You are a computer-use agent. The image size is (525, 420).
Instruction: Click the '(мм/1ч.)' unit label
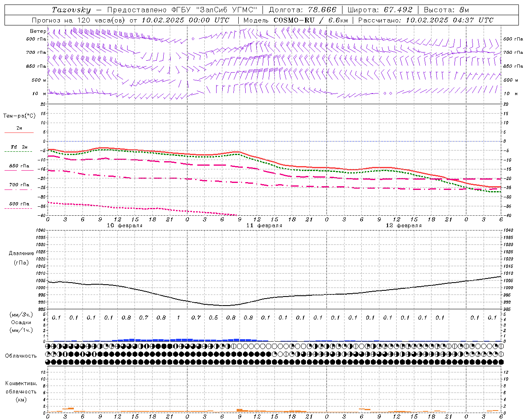(21, 330)
